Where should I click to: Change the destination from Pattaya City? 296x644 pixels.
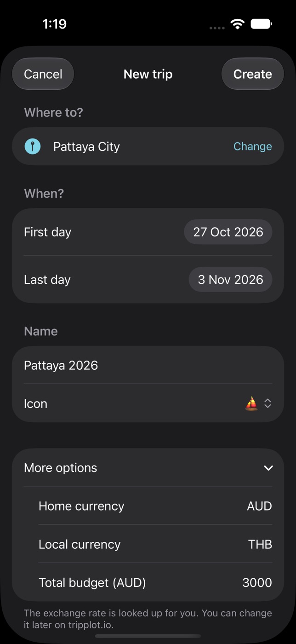[x=252, y=146]
